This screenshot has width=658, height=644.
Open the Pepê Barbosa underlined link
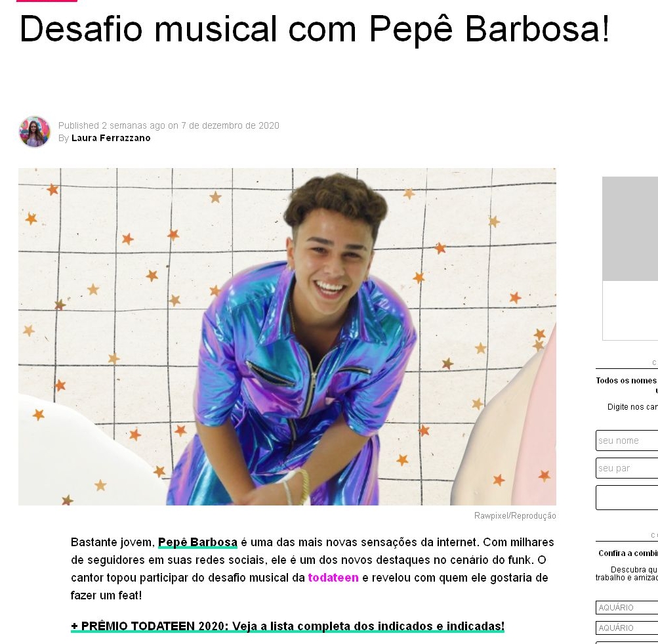click(197, 542)
